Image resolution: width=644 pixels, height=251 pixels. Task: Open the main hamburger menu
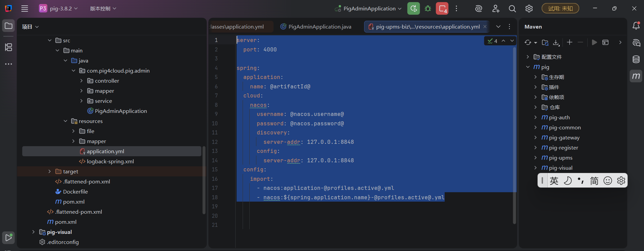(x=24, y=9)
